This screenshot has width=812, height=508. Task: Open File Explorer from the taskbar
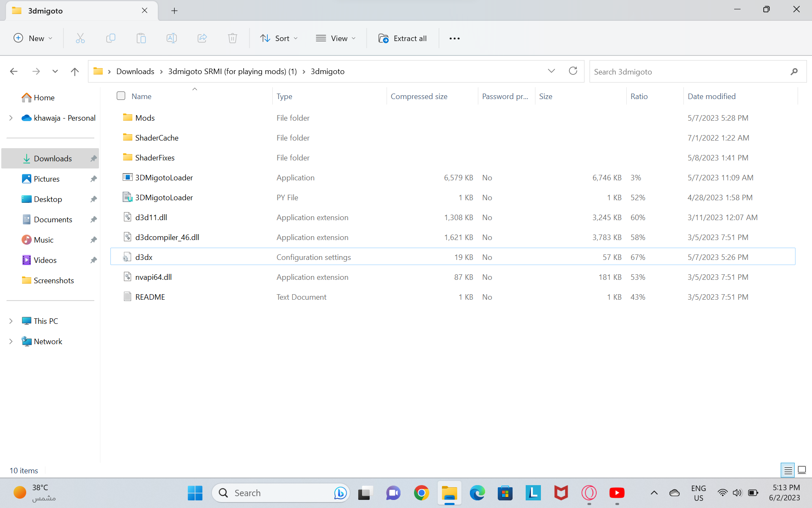coord(449,493)
